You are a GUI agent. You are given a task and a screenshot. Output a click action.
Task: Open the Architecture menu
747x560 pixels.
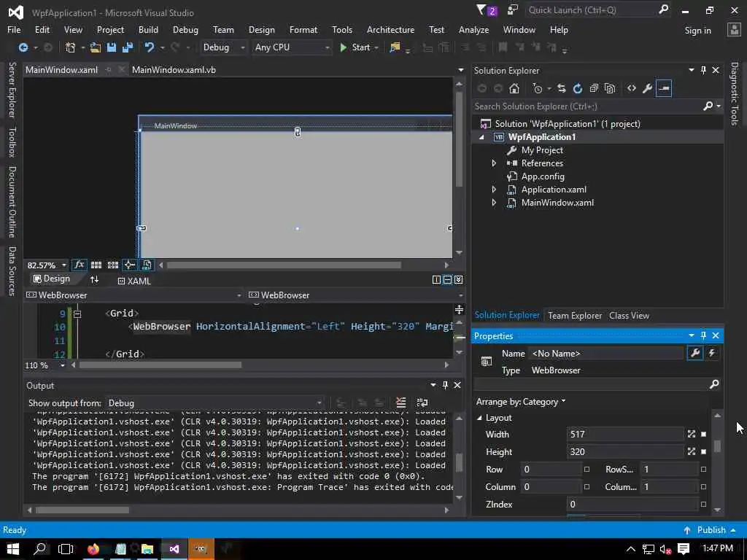click(390, 29)
